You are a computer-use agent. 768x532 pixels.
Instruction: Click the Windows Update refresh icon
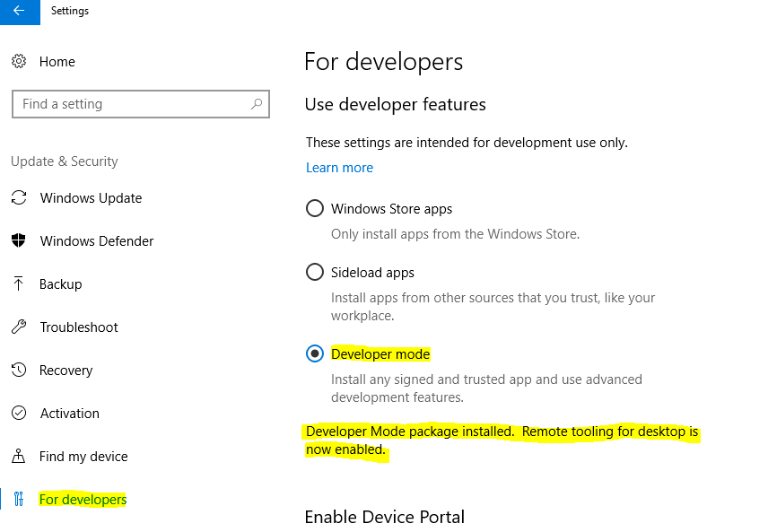pyautogui.click(x=19, y=198)
